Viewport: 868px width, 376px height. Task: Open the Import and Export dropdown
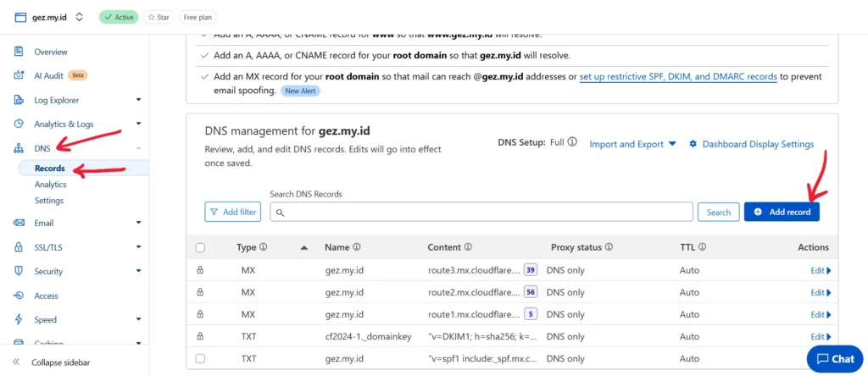632,144
